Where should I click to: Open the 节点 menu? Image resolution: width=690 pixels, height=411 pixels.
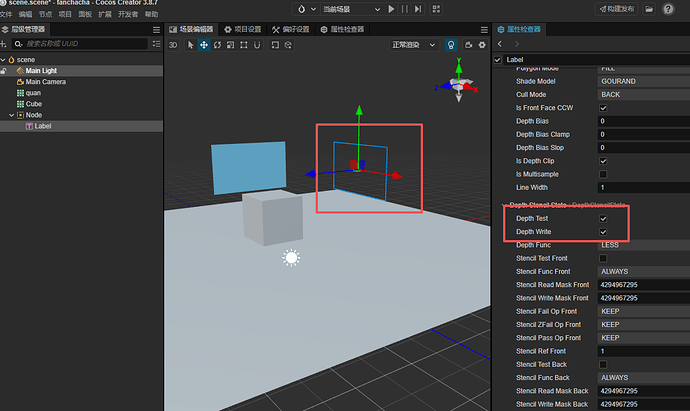[x=45, y=15]
